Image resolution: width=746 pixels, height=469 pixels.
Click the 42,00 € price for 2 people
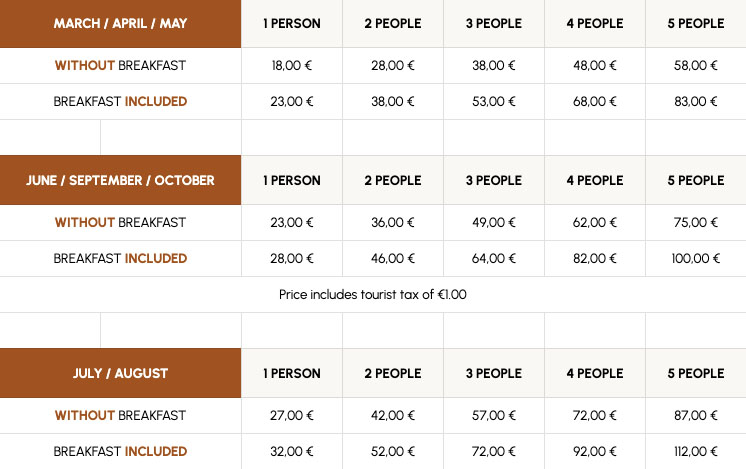point(393,415)
